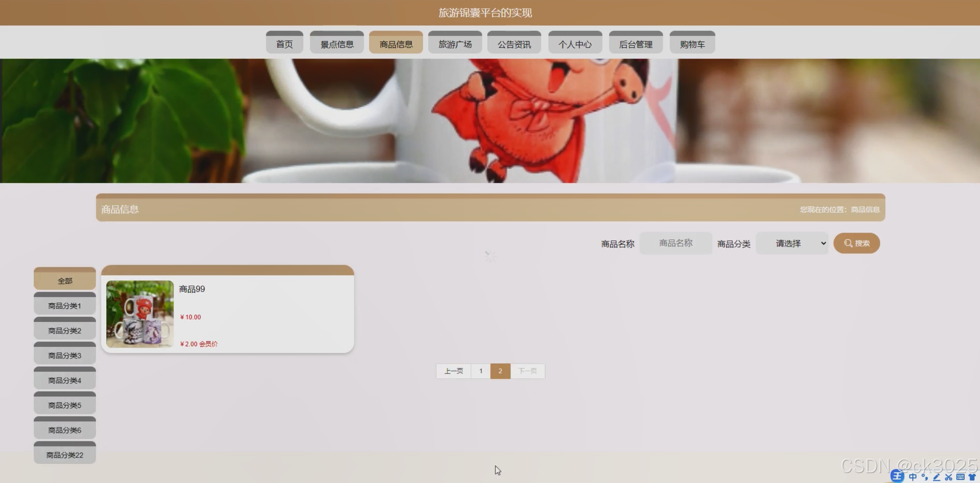Viewport: 980px width, 483px height.
Task: Filter by 商品分类3 in sidebar
Action: [65, 355]
